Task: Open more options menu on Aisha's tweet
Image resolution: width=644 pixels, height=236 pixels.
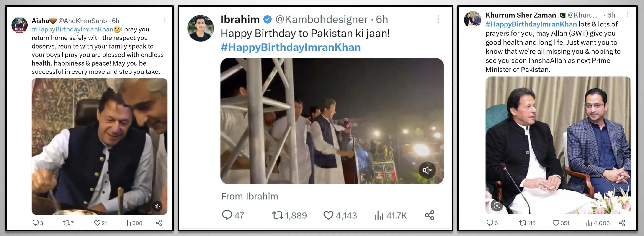Action: tap(164, 20)
